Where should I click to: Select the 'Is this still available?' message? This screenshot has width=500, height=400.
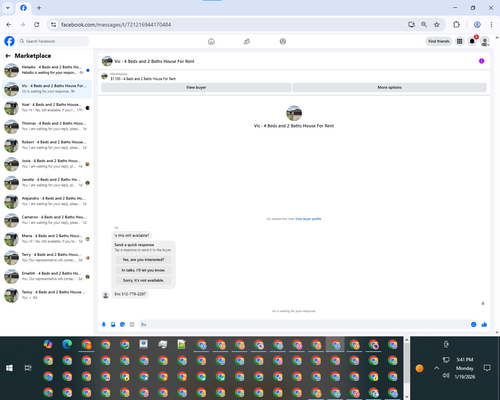tap(132, 235)
